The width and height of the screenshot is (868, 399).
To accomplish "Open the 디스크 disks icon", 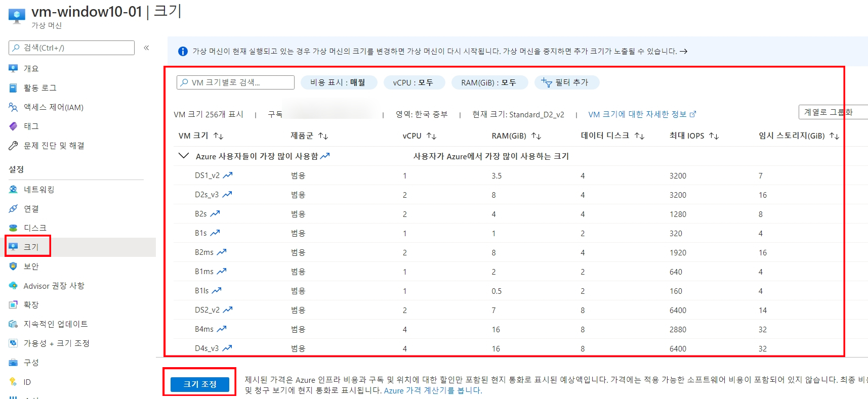I will pos(13,228).
